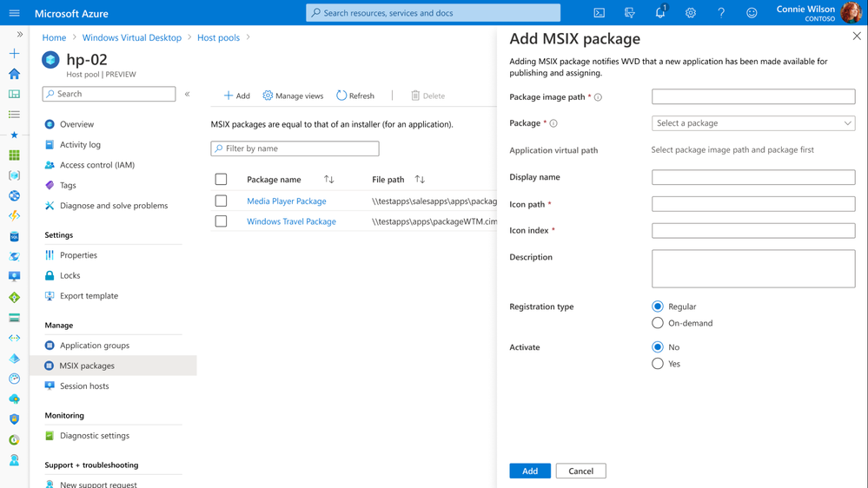868x488 pixels.
Task: Open Connie Wilson account avatar
Action: 851,12
